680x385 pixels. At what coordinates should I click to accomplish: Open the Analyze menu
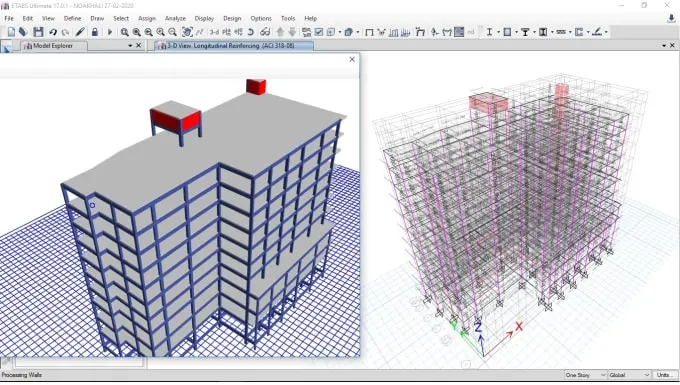175,18
